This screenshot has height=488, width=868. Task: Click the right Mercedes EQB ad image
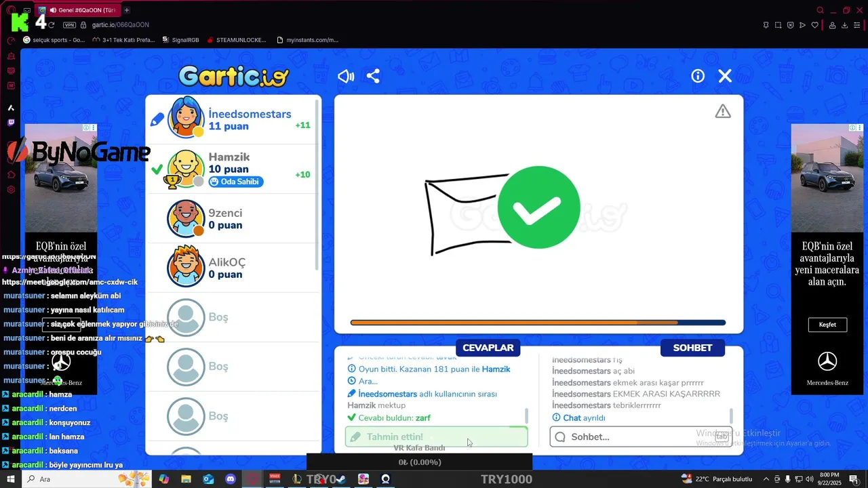coord(827,179)
